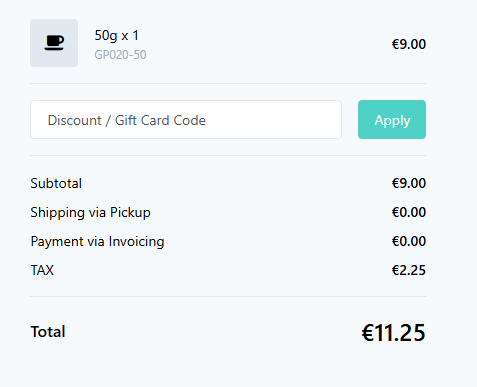Click the Shipping via Pickup label
477x387 pixels.
[x=90, y=212]
